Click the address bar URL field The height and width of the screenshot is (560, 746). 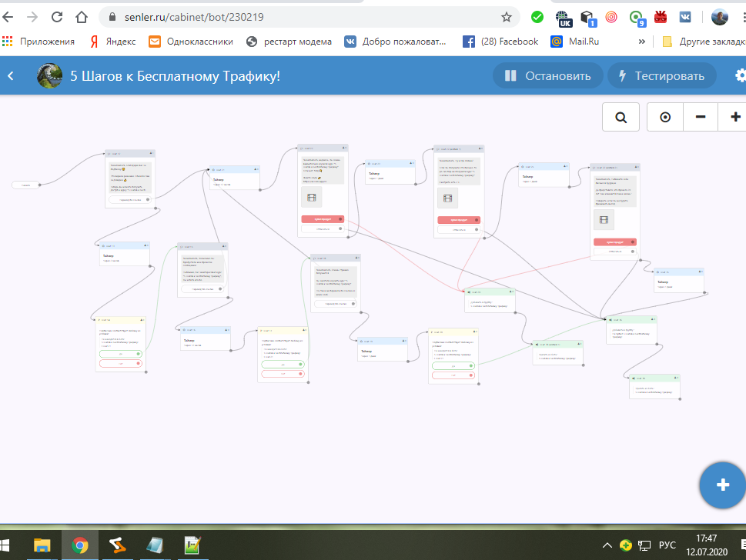pyautogui.click(x=300, y=17)
